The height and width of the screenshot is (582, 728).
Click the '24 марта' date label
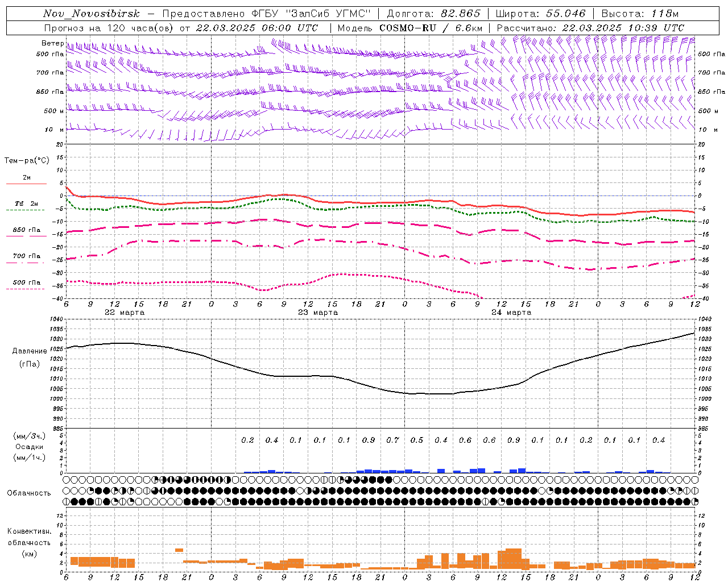511,313
